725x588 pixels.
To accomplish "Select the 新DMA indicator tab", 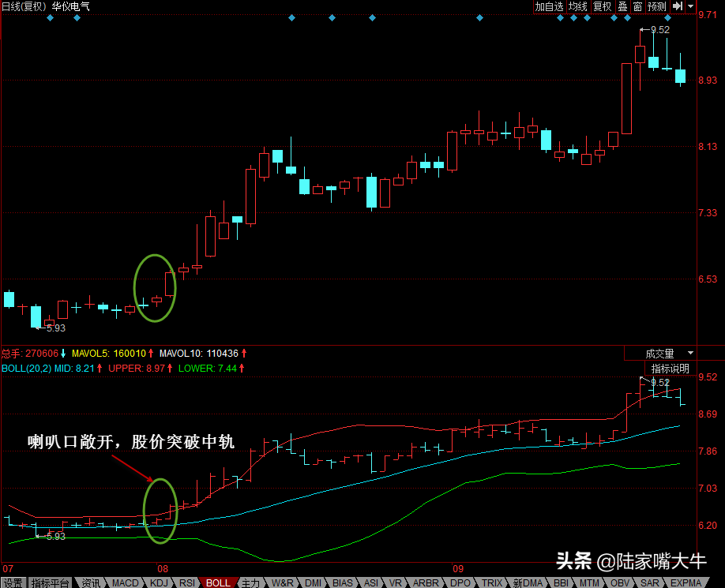I will click(528, 582).
